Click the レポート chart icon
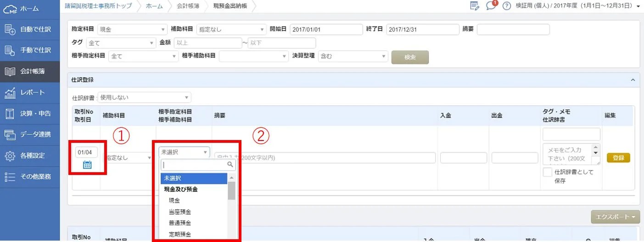644x242 pixels. click(10, 92)
